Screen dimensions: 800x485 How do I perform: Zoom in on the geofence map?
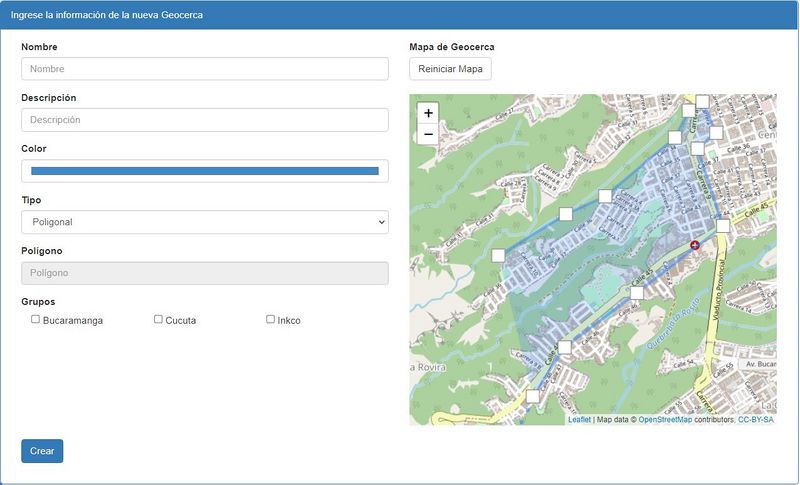(428, 113)
